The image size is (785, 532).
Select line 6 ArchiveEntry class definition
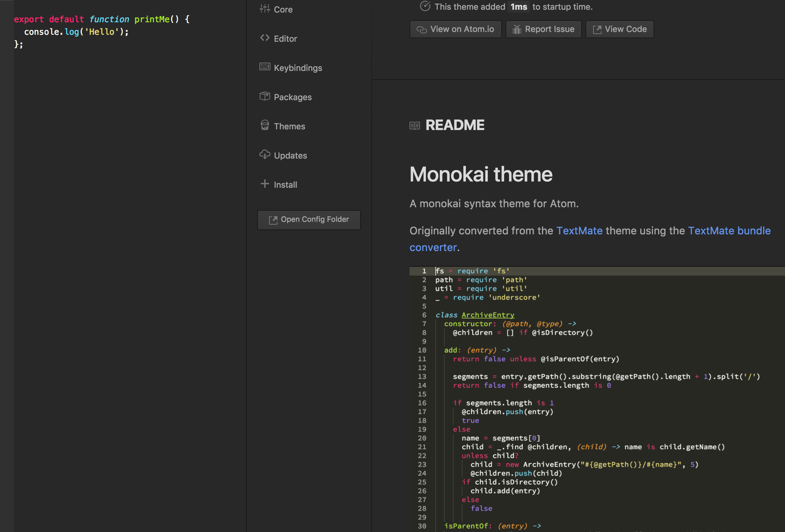tap(475, 315)
